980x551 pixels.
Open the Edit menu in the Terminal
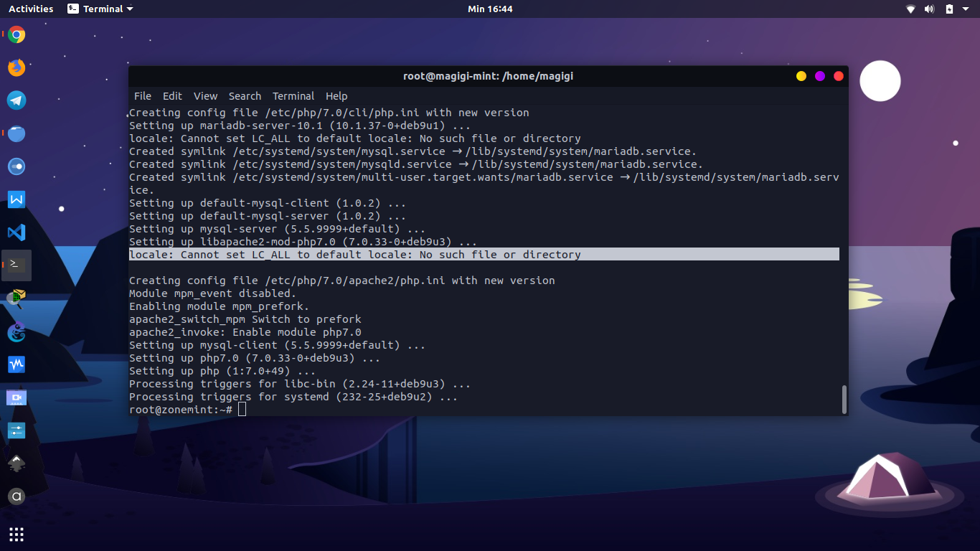point(172,95)
